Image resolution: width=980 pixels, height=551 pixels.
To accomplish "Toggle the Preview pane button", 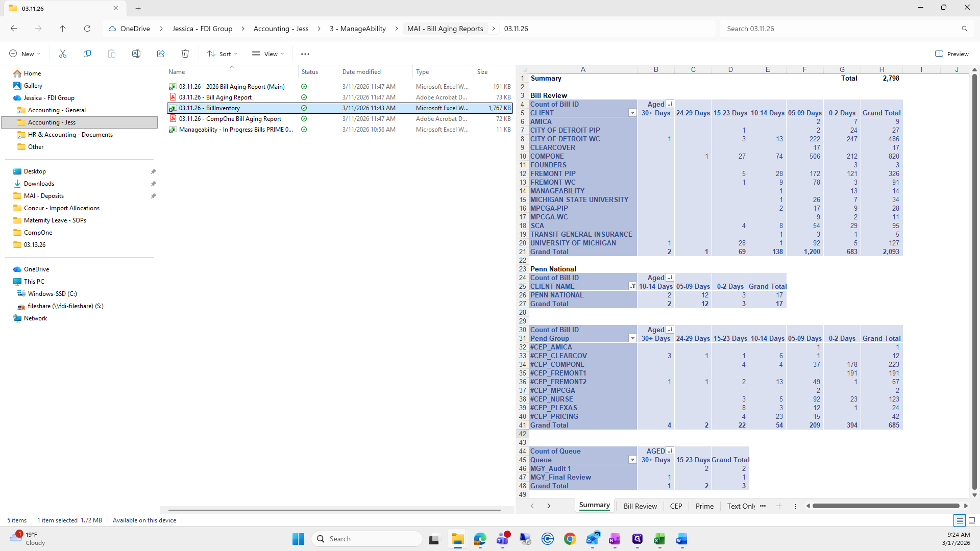I will click(951, 54).
